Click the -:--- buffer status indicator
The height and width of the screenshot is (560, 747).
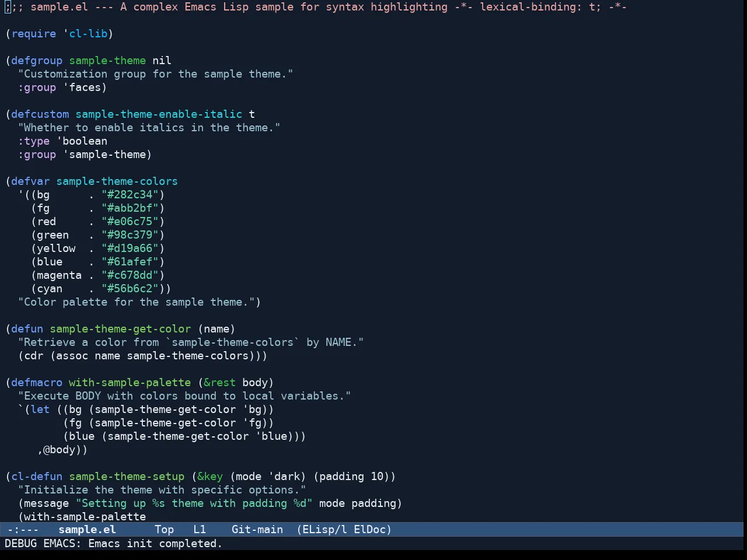[23, 530]
